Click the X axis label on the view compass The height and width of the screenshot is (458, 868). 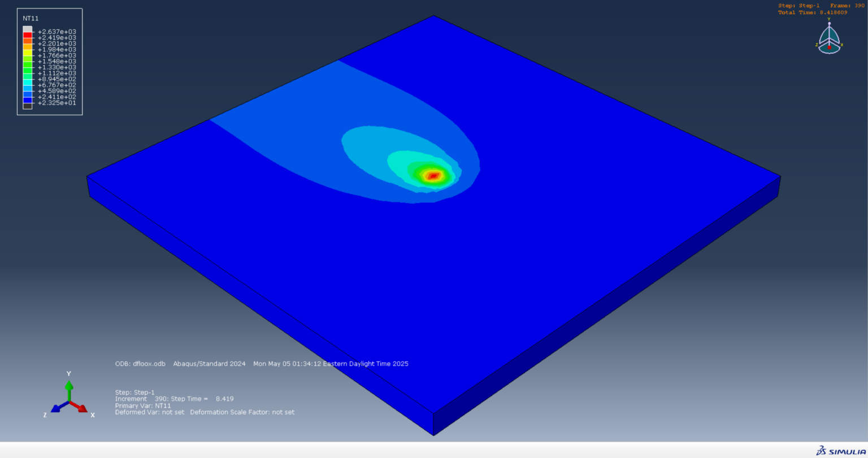pyautogui.click(x=841, y=43)
